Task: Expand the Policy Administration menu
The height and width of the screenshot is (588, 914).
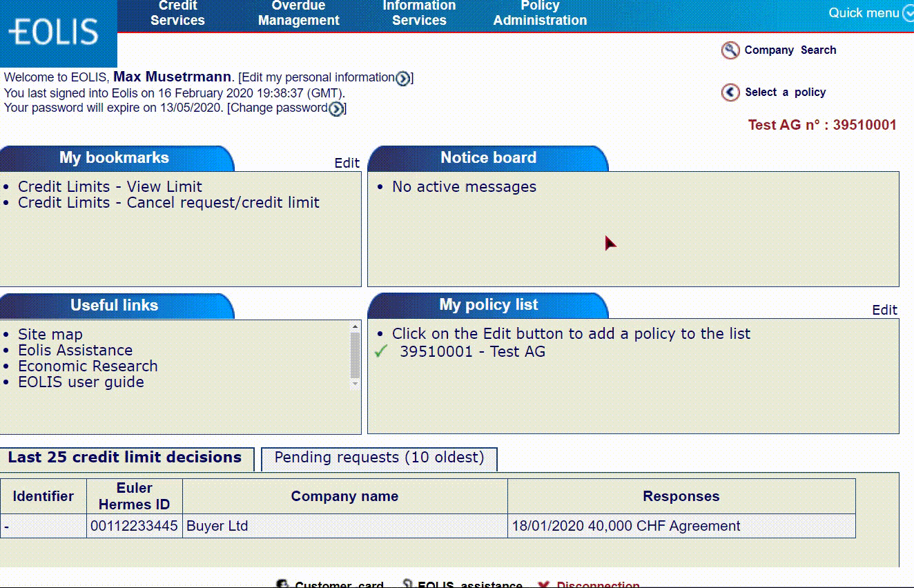Action: [x=540, y=13]
